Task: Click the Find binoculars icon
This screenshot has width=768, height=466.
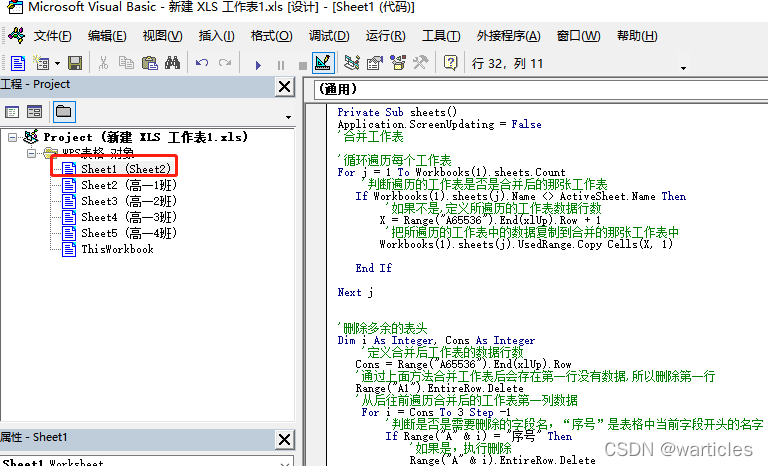Action: [x=172, y=63]
